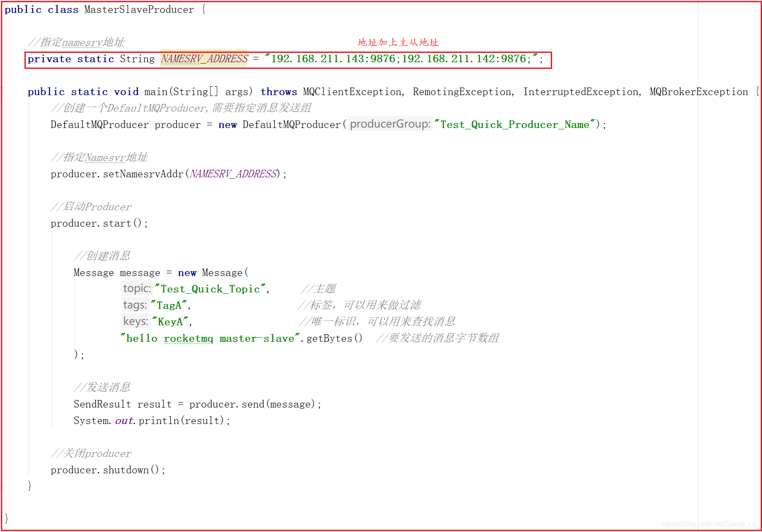Click MQBrokerException in the throws clause

click(x=698, y=92)
